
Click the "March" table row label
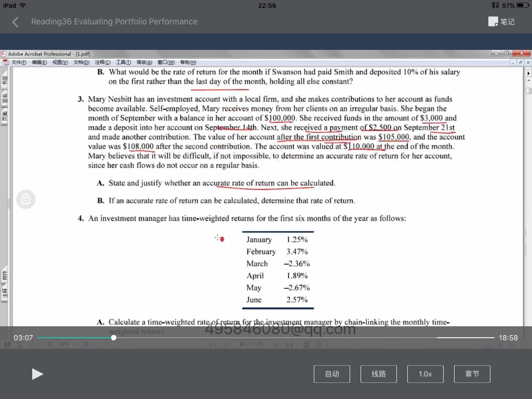tap(257, 263)
